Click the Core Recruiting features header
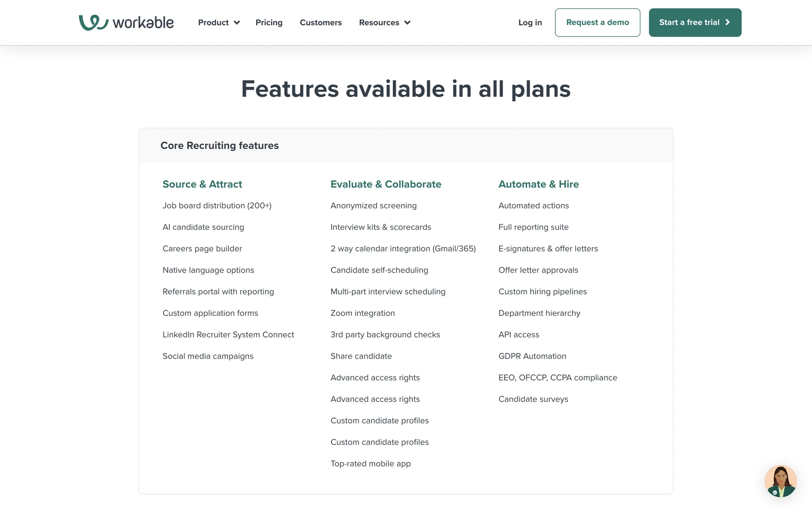This screenshot has height=508, width=812. pyautogui.click(x=219, y=146)
